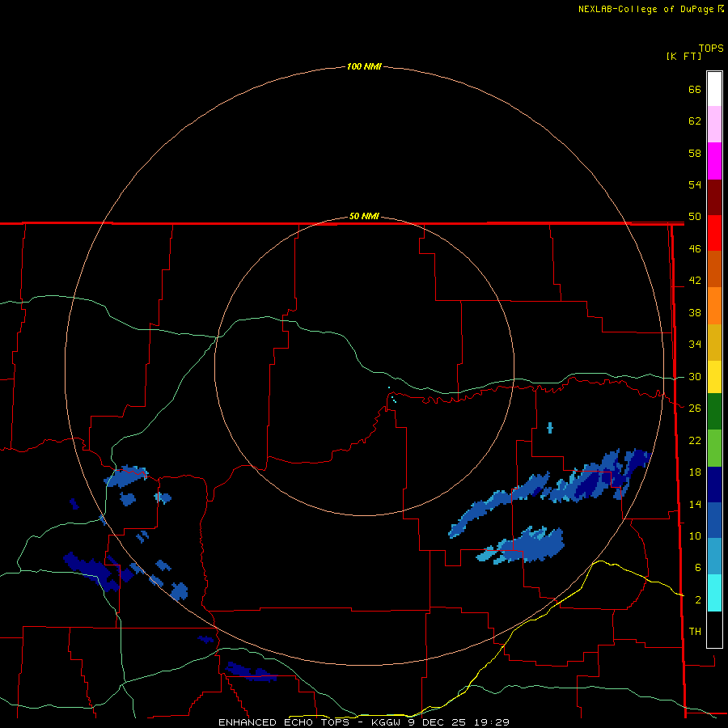The image size is (728, 728).
Task: Click the 100 NMI range ring label
Action: [364, 66]
